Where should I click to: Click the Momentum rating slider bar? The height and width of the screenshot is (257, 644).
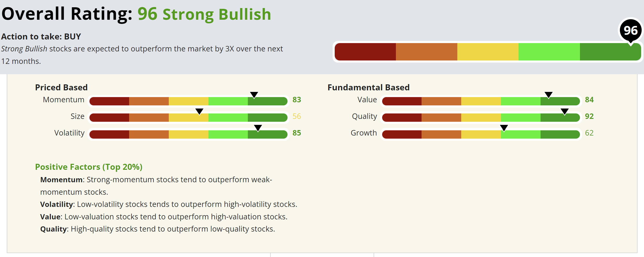(188, 101)
